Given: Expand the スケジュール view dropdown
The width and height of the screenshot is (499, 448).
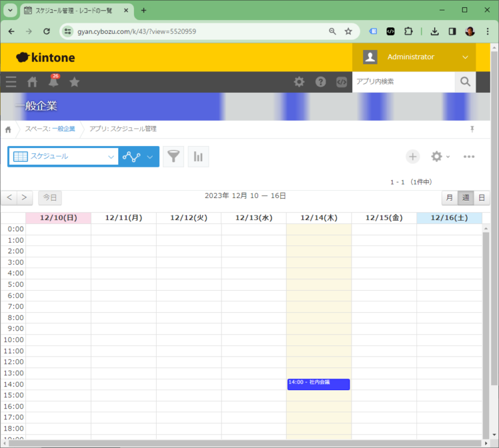Looking at the screenshot, I should pos(110,156).
